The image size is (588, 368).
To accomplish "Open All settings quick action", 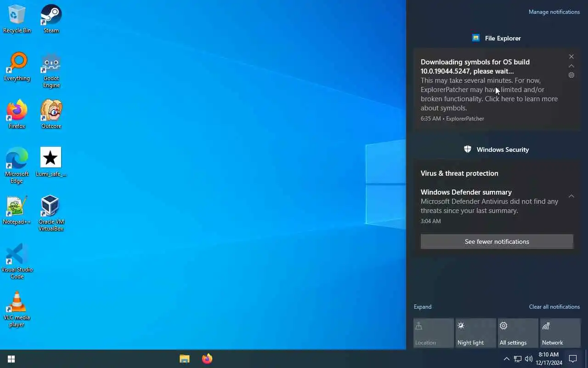I will click(x=518, y=333).
